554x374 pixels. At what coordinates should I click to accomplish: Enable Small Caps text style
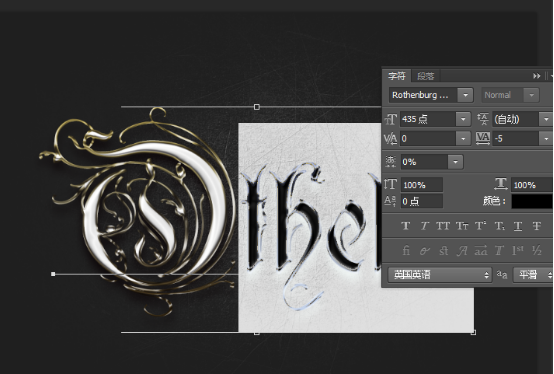click(x=462, y=226)
